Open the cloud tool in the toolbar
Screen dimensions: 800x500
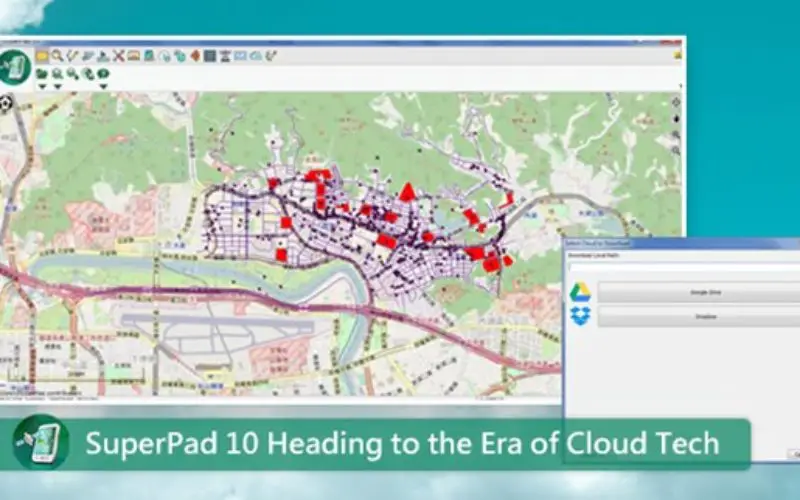[x=256, y=56]
